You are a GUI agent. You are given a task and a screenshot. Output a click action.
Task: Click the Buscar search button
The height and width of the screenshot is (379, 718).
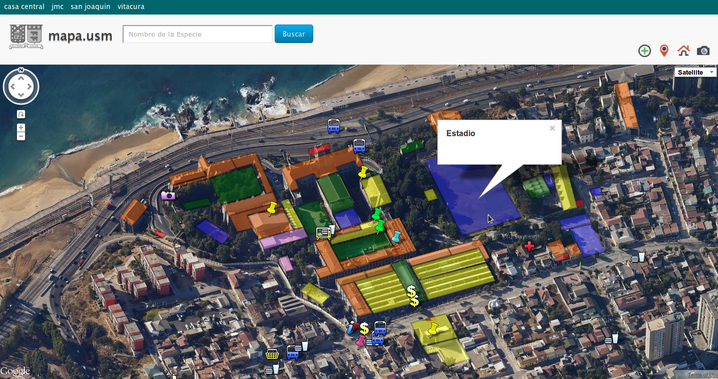point(294,34)
